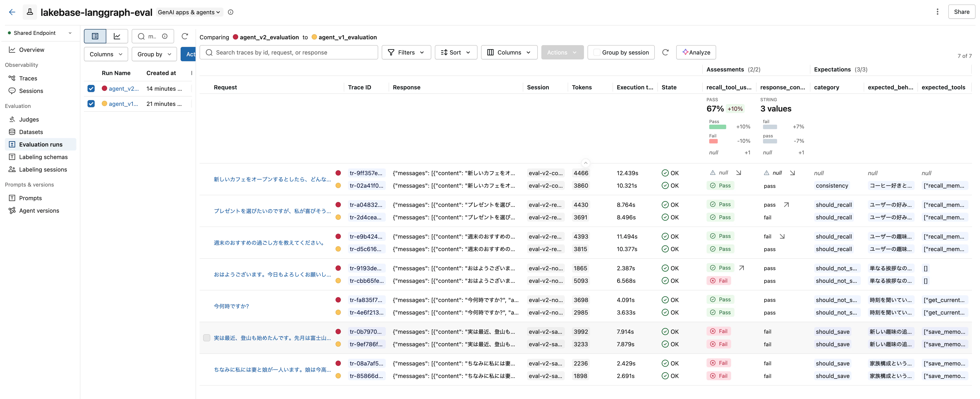
Task: Focus the runs search box
Action: (152, 36)
